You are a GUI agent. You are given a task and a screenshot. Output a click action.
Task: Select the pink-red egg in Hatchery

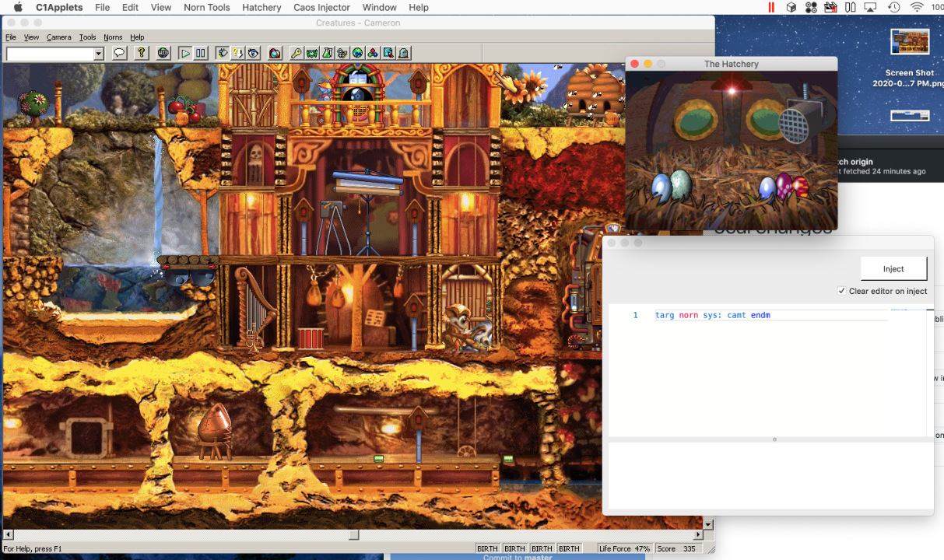click(801, 187)
